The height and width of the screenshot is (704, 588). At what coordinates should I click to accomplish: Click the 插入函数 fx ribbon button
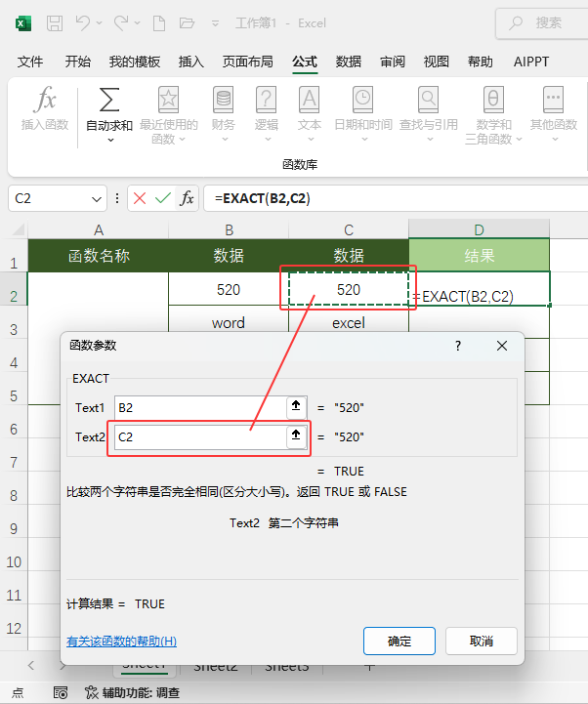click(x=45, y=107)
